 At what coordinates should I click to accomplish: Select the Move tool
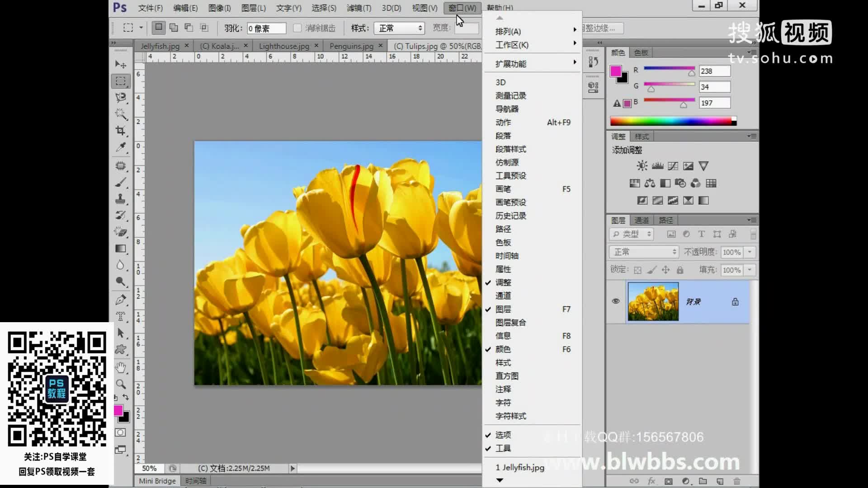(120, 65)
